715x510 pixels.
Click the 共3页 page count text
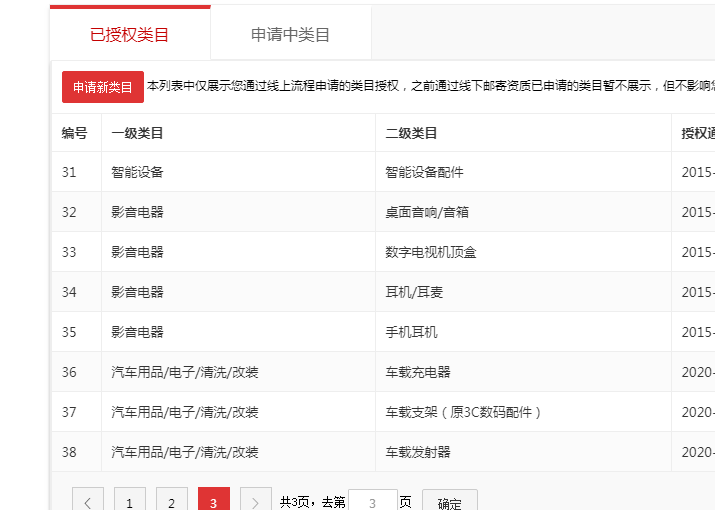coord(295,502)
